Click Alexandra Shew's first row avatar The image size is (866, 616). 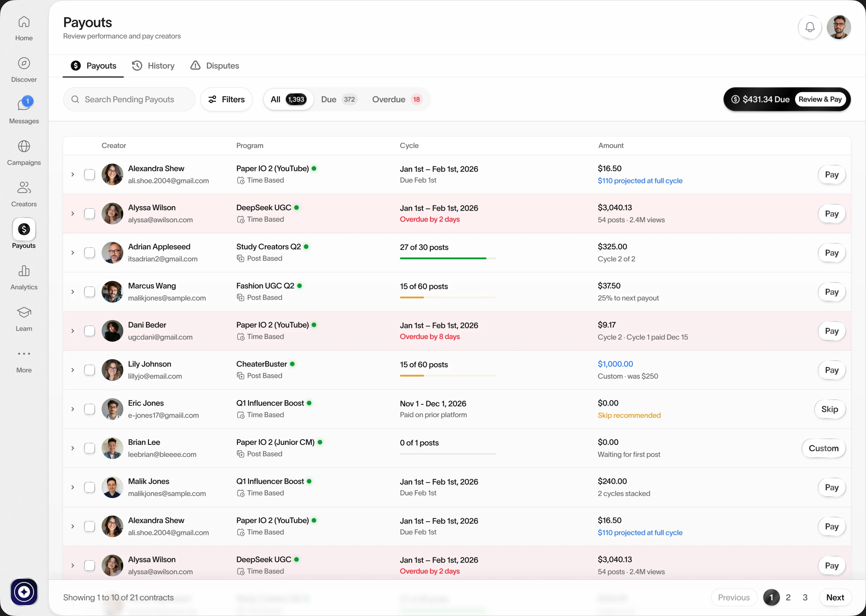click(x=112, y=174)
